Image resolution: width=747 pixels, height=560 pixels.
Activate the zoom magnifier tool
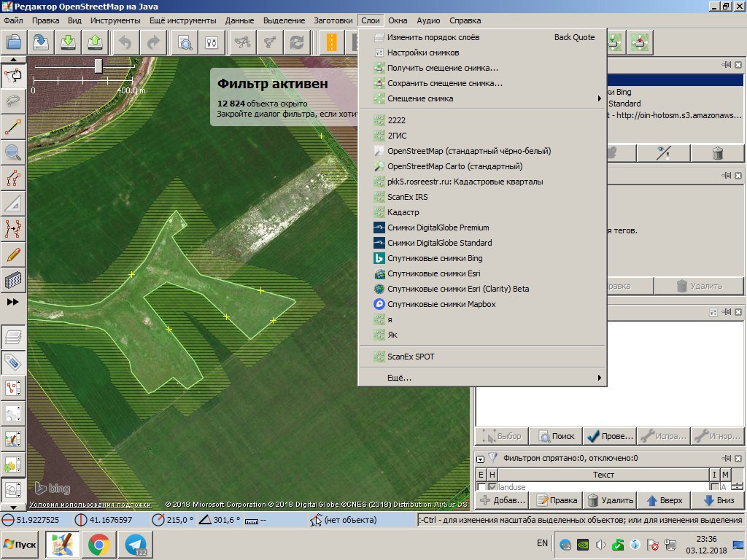tap(13, 152)
